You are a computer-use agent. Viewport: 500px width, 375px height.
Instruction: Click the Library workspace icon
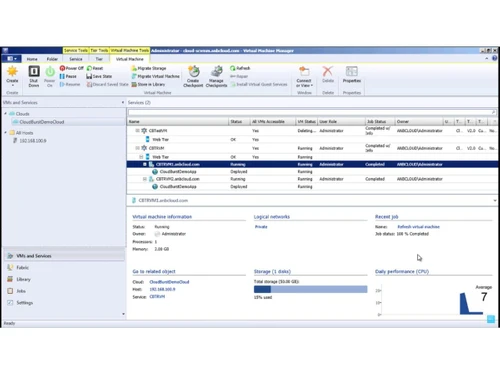10,279
